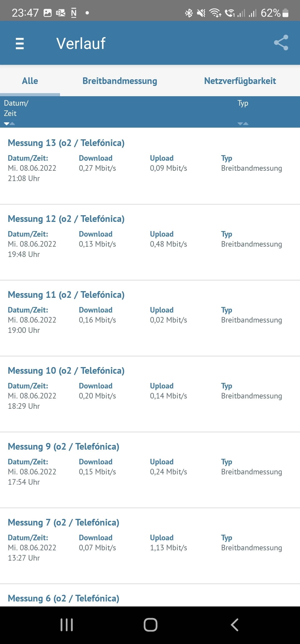Image resolution: width=300 pixels, height=644 pixels.
Task: Switch to the Alle tab
Action: (30, 81)
